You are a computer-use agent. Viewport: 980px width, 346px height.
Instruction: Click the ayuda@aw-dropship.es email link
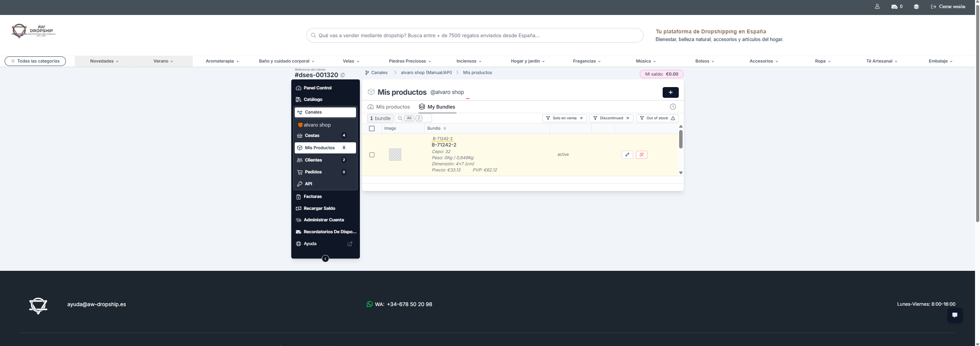pos(97,304)
